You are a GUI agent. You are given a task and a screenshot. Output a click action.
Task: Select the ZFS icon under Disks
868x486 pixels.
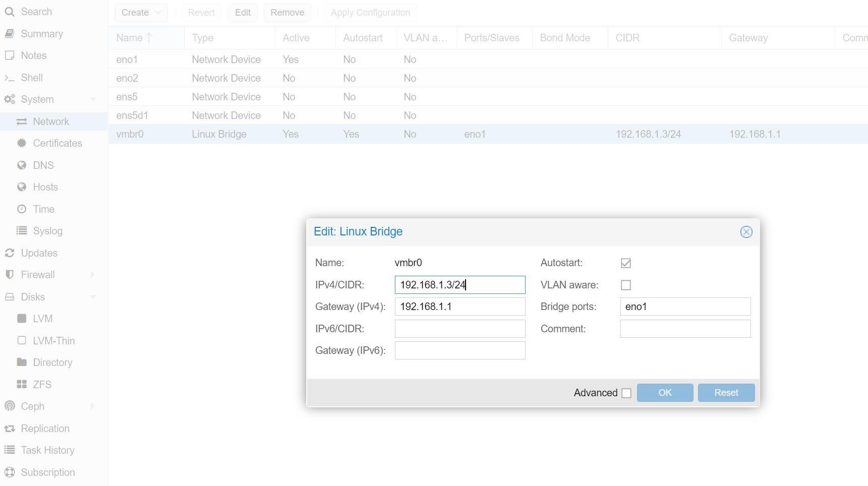[x=22, y=384]
